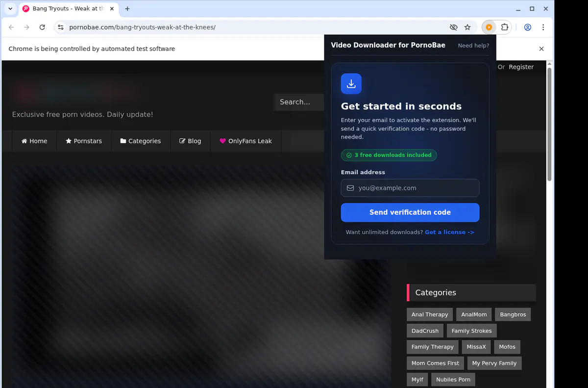Select the Family Strokes category tag
The height and width of the screenshot is (388, 588).
tap(471, 331)
